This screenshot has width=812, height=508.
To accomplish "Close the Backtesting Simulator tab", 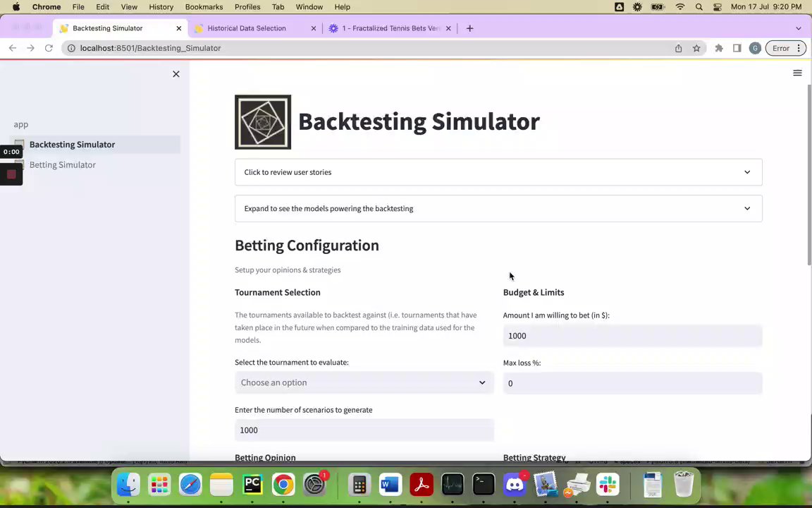I will 178,28.
